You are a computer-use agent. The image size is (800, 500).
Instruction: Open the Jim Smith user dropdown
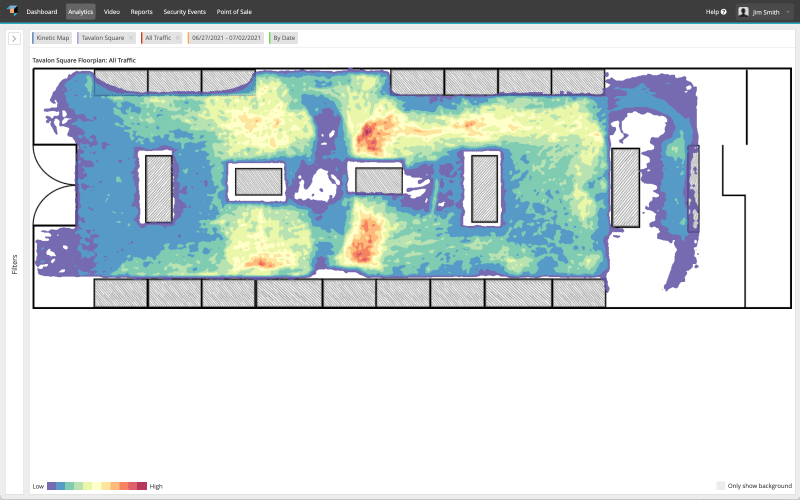click(x=787, y=12)
